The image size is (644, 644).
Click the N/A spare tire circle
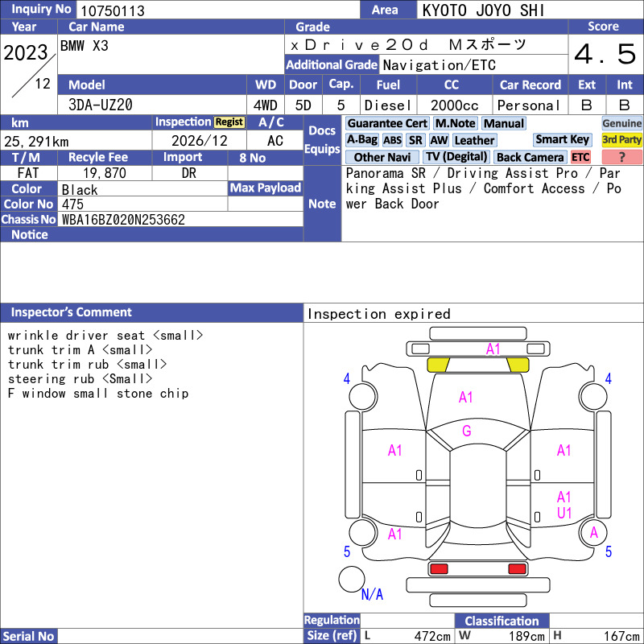pyautogui.click(x=352, y=579)
